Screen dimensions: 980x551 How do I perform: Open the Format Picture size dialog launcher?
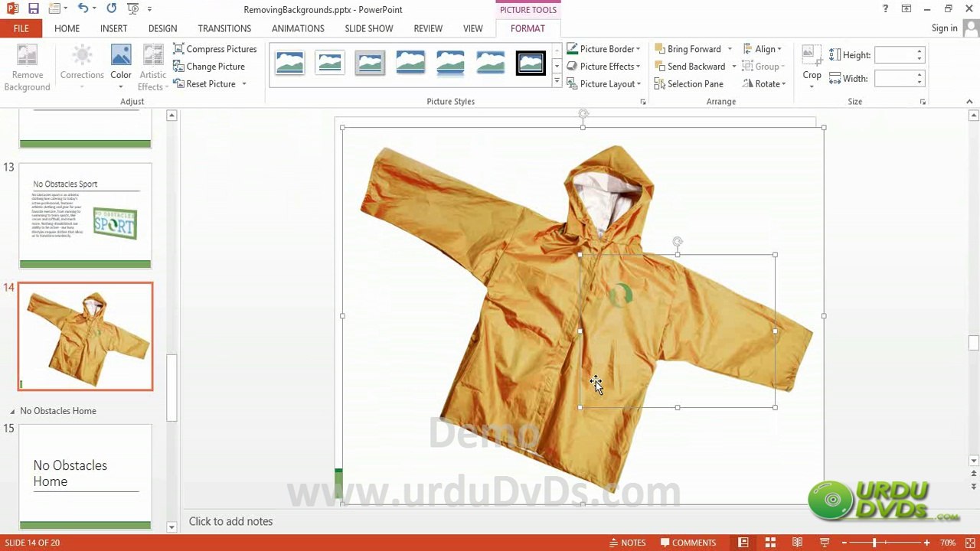coord(923,102)
